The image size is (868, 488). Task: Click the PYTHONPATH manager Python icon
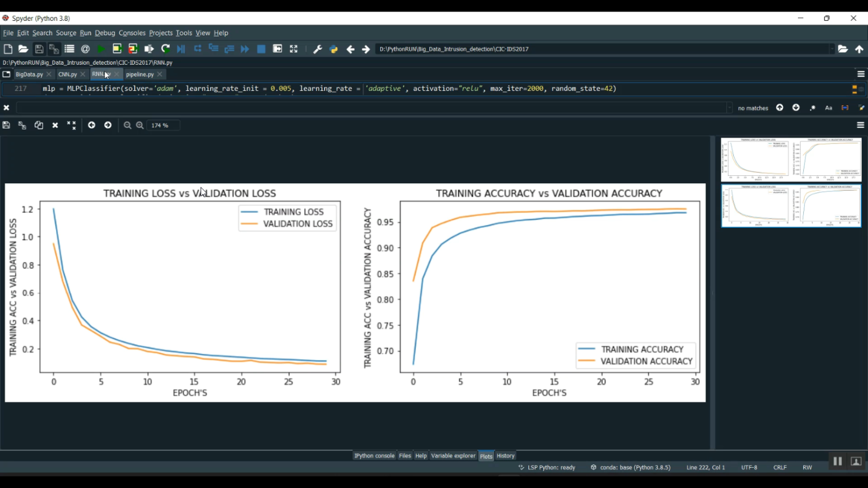click(334, 49)
